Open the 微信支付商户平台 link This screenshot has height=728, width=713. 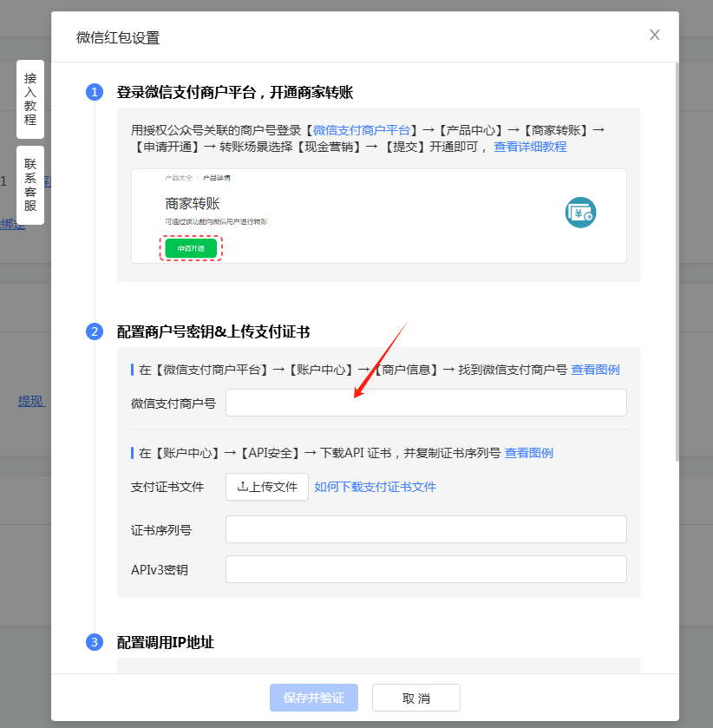(361, 129)
